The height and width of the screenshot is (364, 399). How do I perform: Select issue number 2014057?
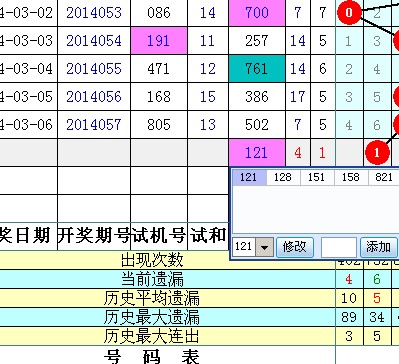[94, 125]
